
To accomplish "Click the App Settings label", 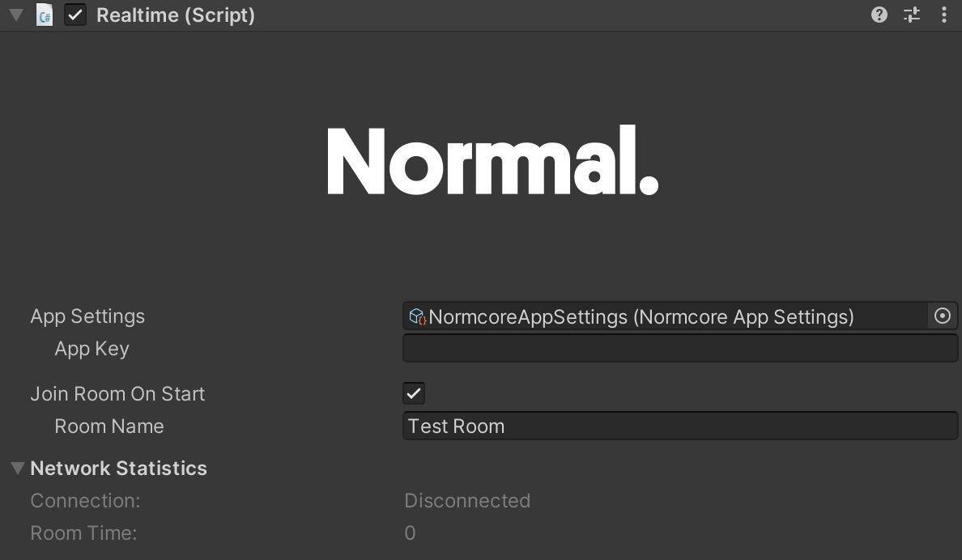I will (87, 316).
